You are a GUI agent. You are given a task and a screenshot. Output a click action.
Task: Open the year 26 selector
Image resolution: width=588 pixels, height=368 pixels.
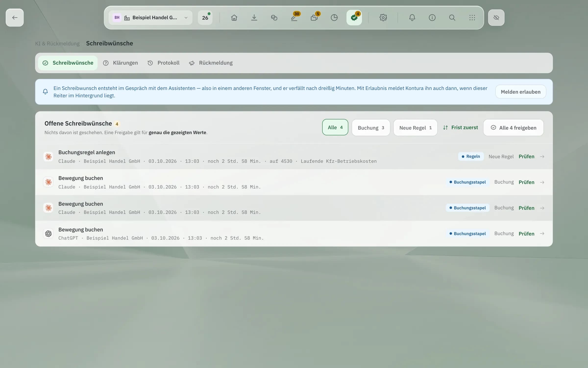(x=205, y=18)
